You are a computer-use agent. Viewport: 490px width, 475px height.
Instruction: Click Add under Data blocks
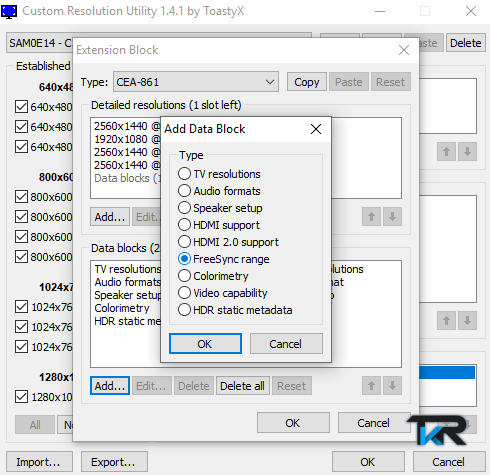click(110, 386)
